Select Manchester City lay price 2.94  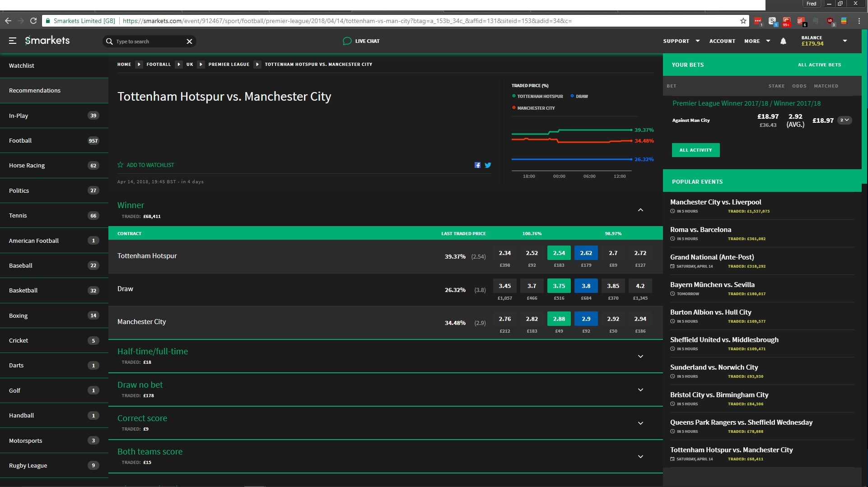[640, 319]
